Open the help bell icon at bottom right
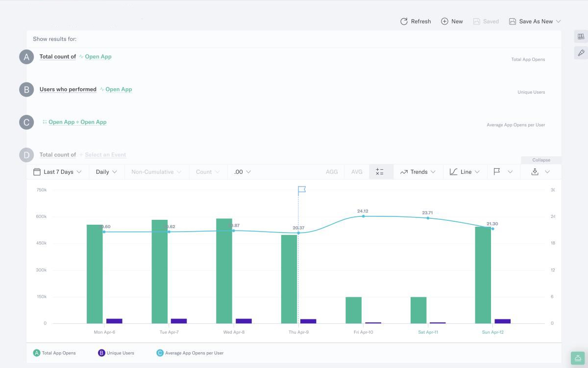Image resolution: width=588 pixels, height=368 pixels. coord(578,358)
